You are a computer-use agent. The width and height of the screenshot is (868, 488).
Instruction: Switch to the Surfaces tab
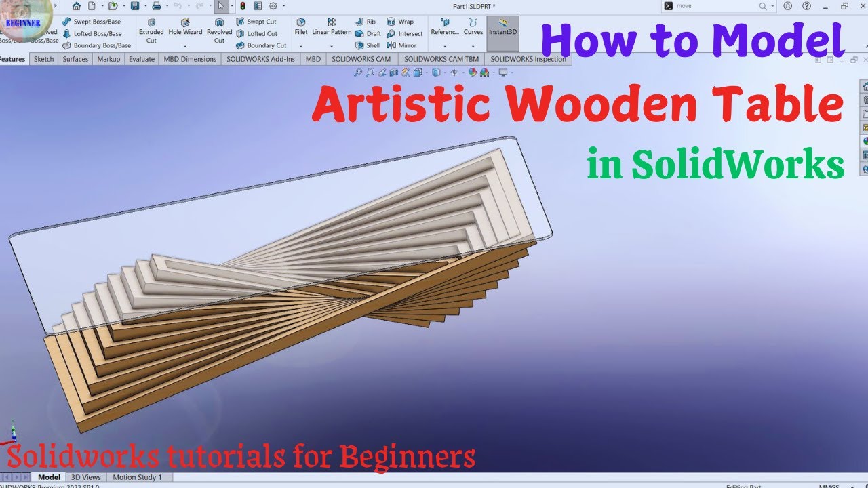[x=75, y=59]
